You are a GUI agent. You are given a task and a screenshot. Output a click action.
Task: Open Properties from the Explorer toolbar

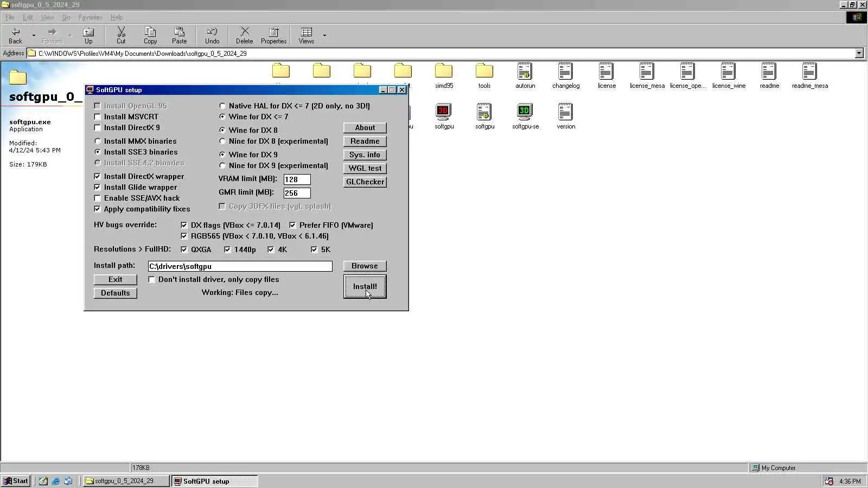coord(273,35)
